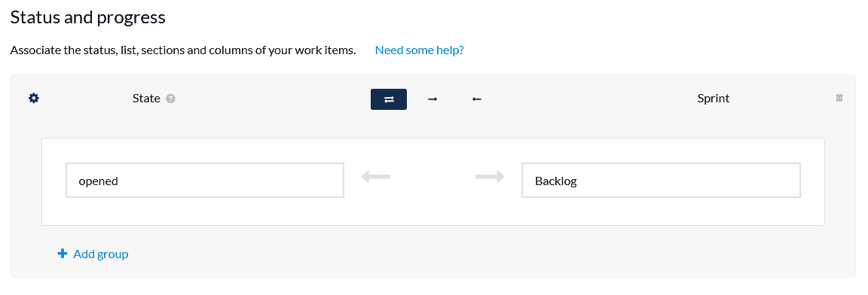
Task: Open the 'Backlog' sprint selection box
Action: (661, 180)
